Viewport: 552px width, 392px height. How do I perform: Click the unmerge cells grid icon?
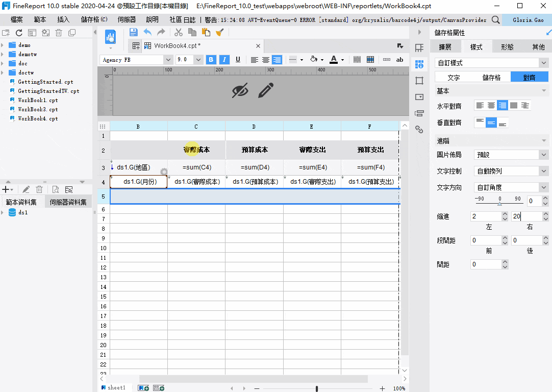pos(370,60)
